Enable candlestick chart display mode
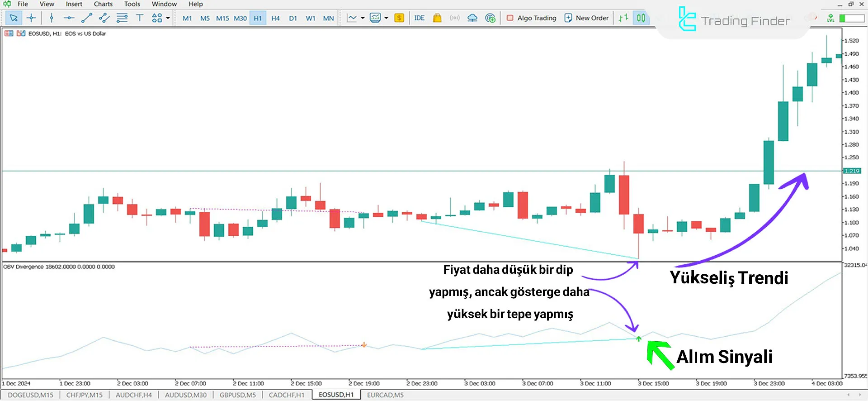868x401 pixels. (x=641, y=18)
